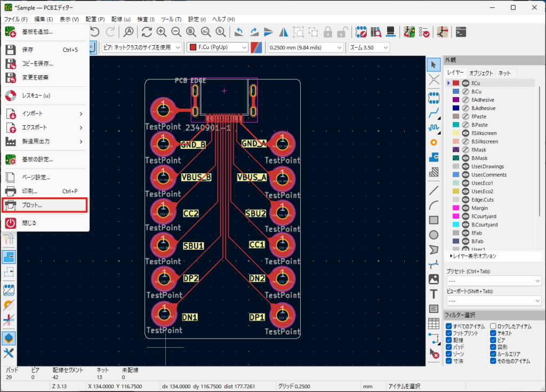
Task: Select the Route Tracks tool
Action: (x=434, y=113)
